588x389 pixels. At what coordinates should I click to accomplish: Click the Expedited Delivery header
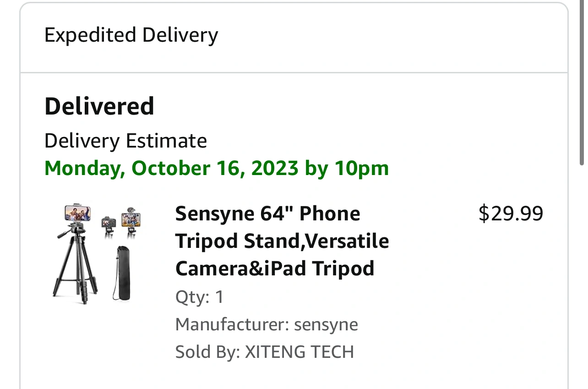pyautogui.click(x=131, y=35)
